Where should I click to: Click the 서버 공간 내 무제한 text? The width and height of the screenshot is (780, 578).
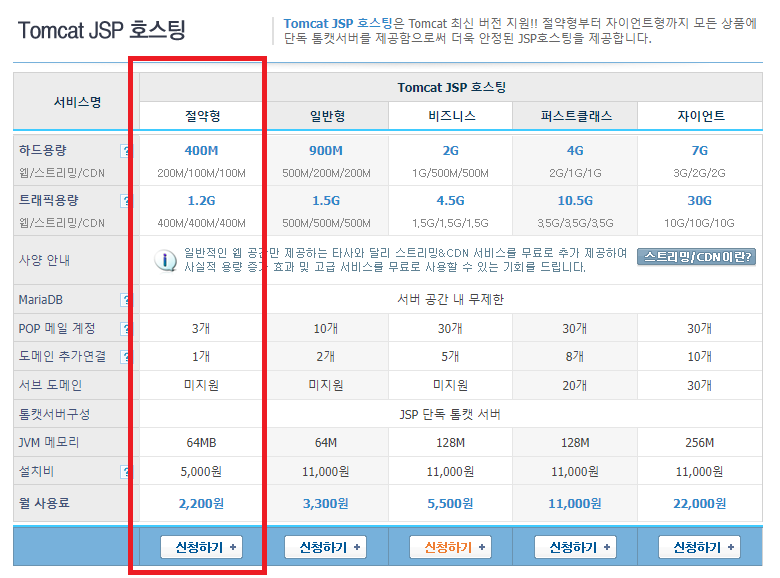[451, 299]
